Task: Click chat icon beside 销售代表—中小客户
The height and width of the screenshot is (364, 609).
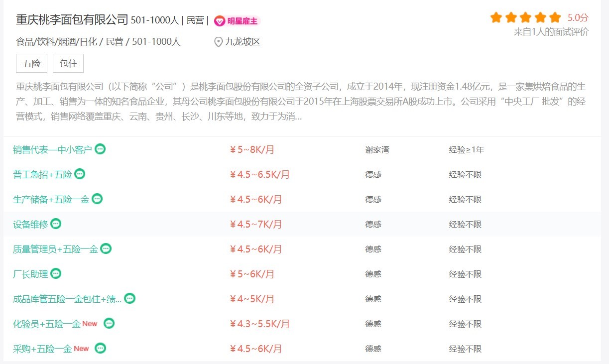Action: tap(100, 149)
